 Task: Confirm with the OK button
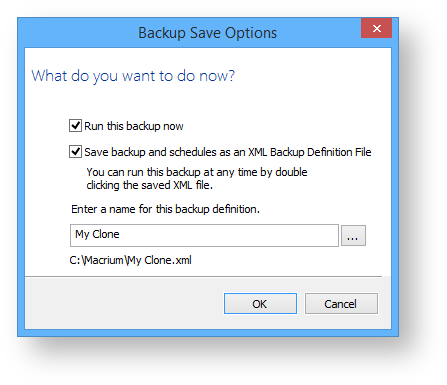tap(260, 304)
